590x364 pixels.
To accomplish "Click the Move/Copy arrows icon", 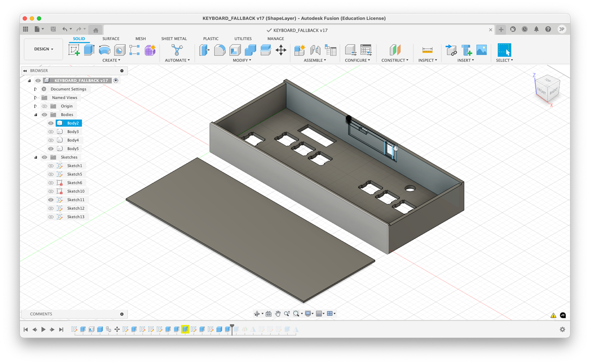I will (x=281, y=50).
